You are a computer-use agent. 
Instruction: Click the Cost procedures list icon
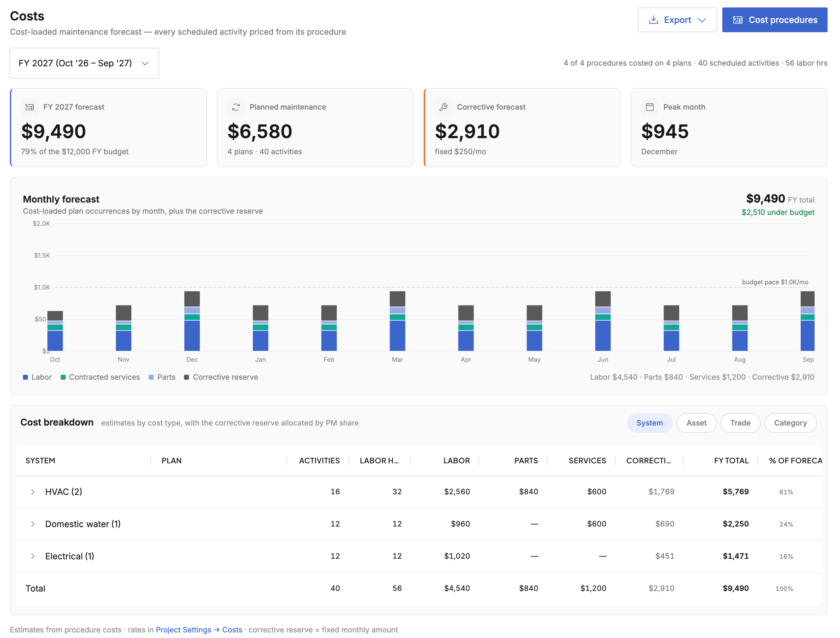tap(737, 20)
